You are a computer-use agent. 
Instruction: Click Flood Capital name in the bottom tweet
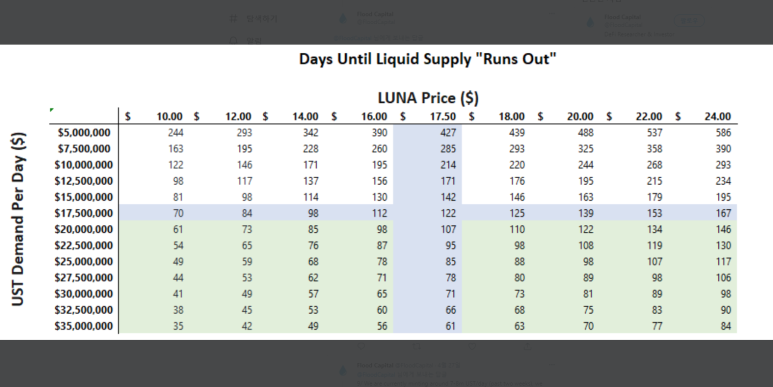point(375,365)
